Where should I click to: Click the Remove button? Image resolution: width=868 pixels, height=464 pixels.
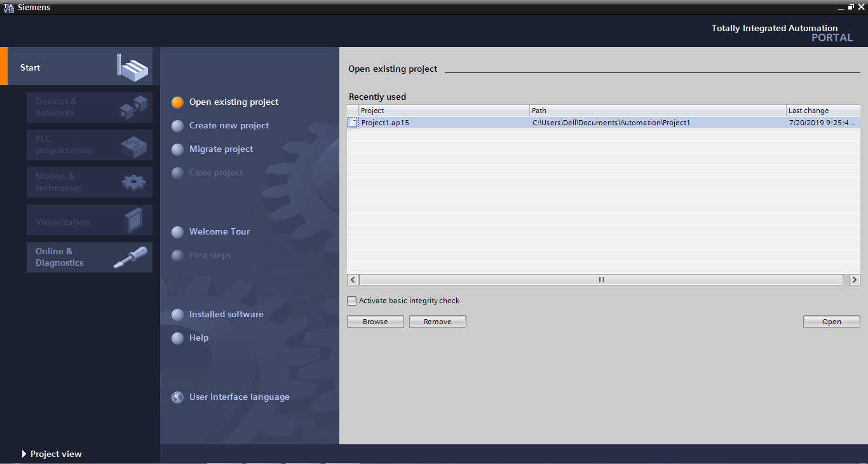438,322
